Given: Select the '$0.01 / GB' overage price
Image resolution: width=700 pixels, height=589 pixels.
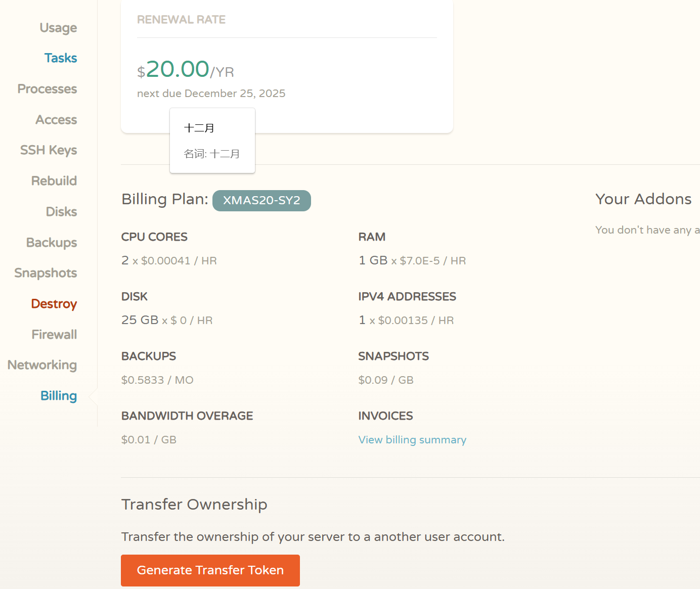Looking at the screenshot, I should click(149, 440).
